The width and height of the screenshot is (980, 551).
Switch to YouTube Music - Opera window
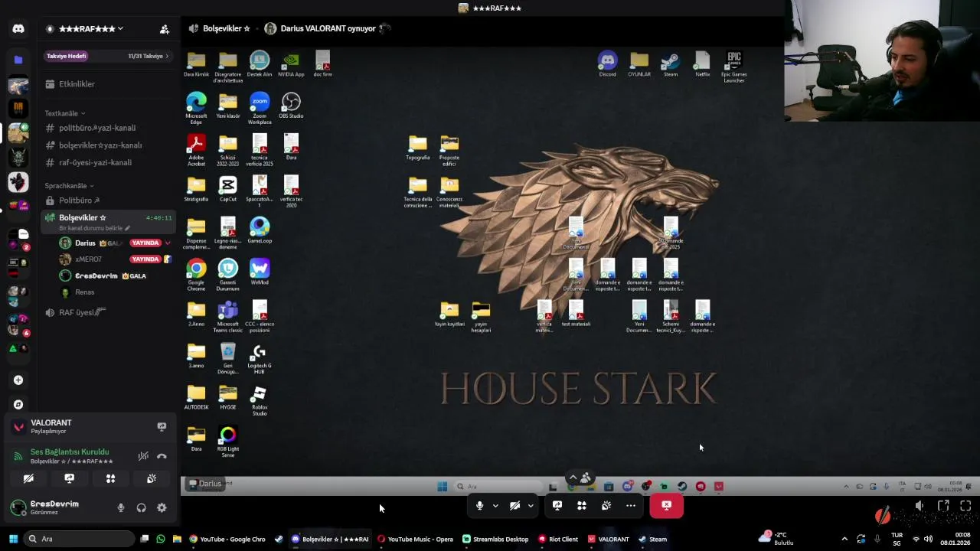415,539
